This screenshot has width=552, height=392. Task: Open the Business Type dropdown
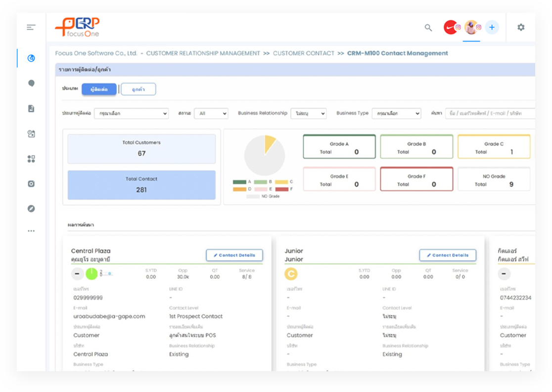(396, 113)
